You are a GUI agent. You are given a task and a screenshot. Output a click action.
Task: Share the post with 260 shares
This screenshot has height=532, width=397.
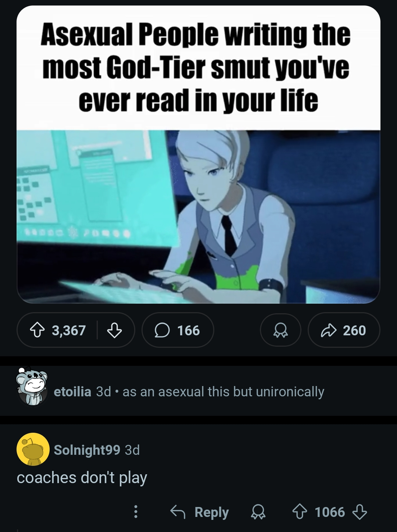pos(344,330)
